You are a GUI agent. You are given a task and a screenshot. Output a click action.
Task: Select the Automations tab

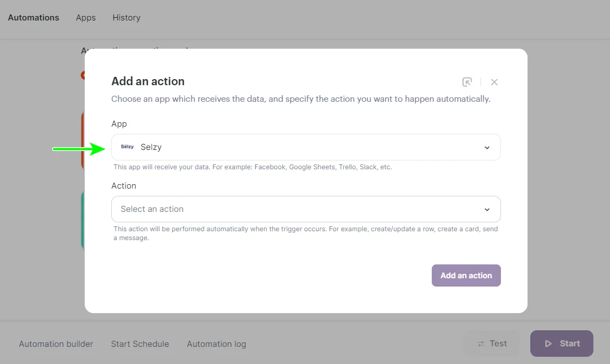(33, 17)
